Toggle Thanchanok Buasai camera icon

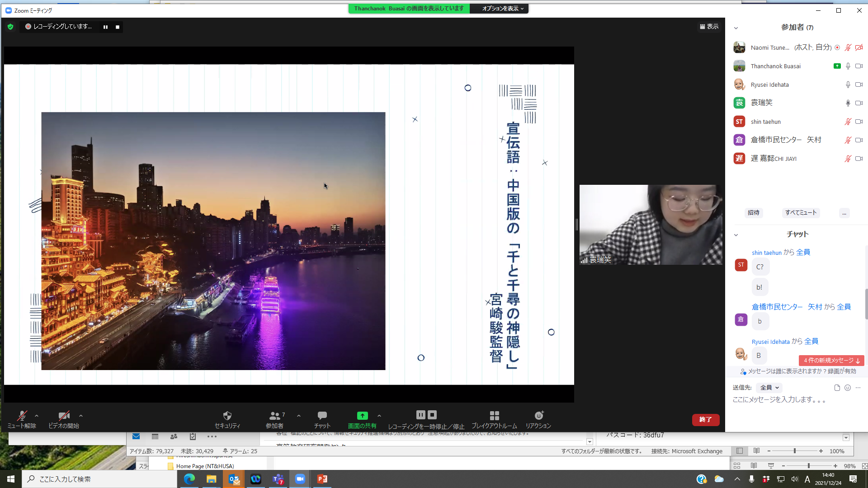tap(859, 66)
